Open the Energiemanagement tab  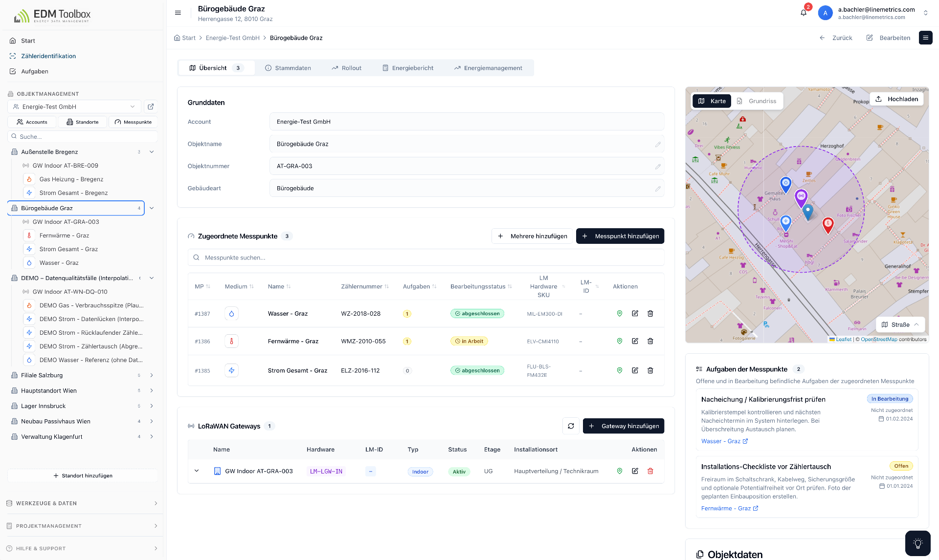(x=488, y=68)
